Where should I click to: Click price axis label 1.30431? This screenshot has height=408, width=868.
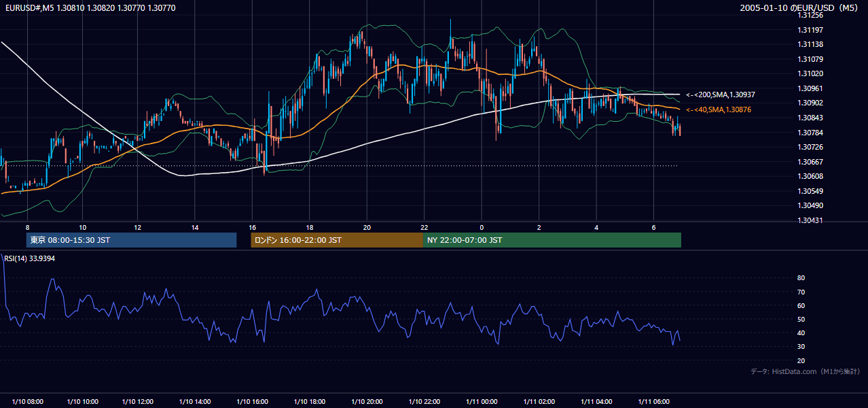click(x=810, y=220)
